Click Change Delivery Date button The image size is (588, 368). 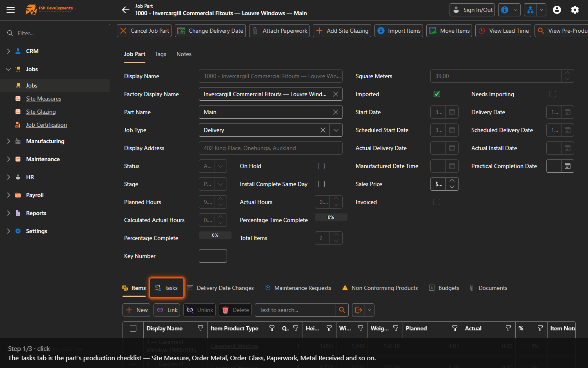point(210,31)
